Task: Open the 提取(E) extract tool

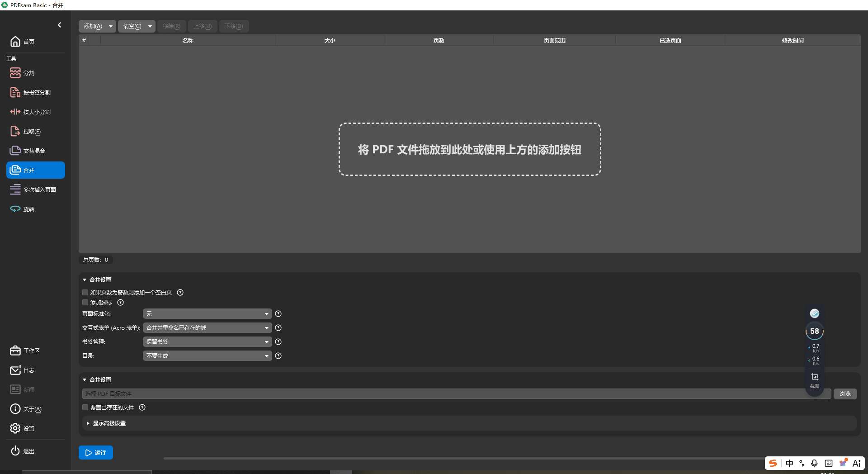Action: (x=32, y=131)
